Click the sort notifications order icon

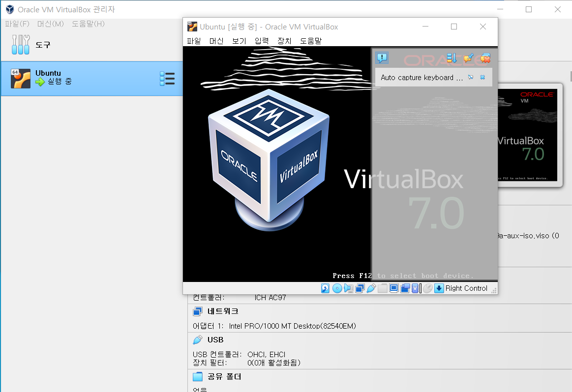[x=452, y=58]
